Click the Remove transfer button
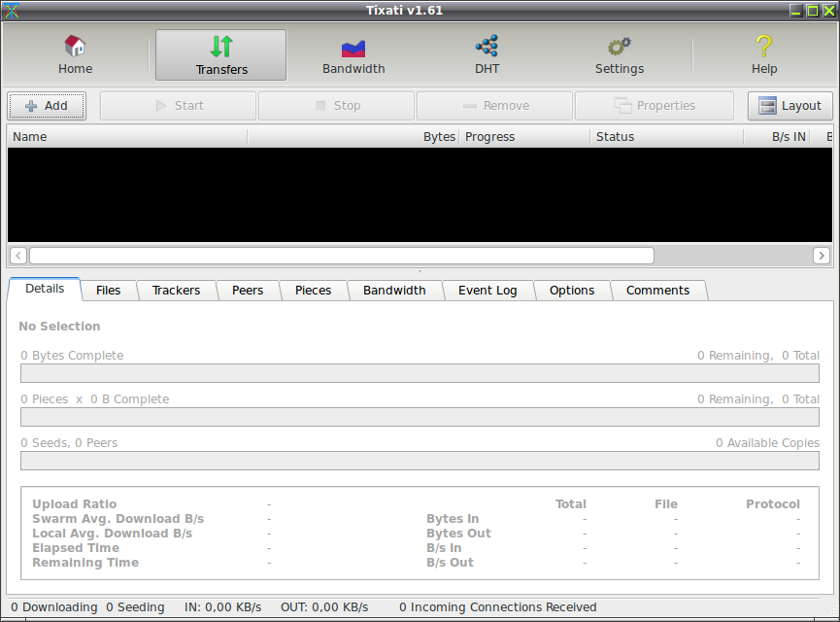This screenshot has width=840, height=622. click(x=495, y=106)
